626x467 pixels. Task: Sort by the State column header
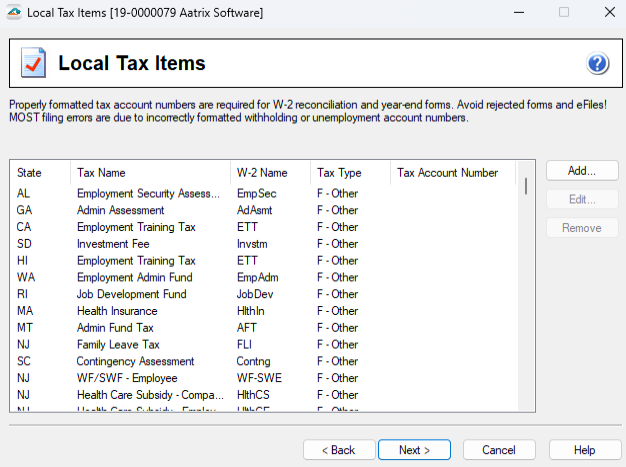(40, 173)
